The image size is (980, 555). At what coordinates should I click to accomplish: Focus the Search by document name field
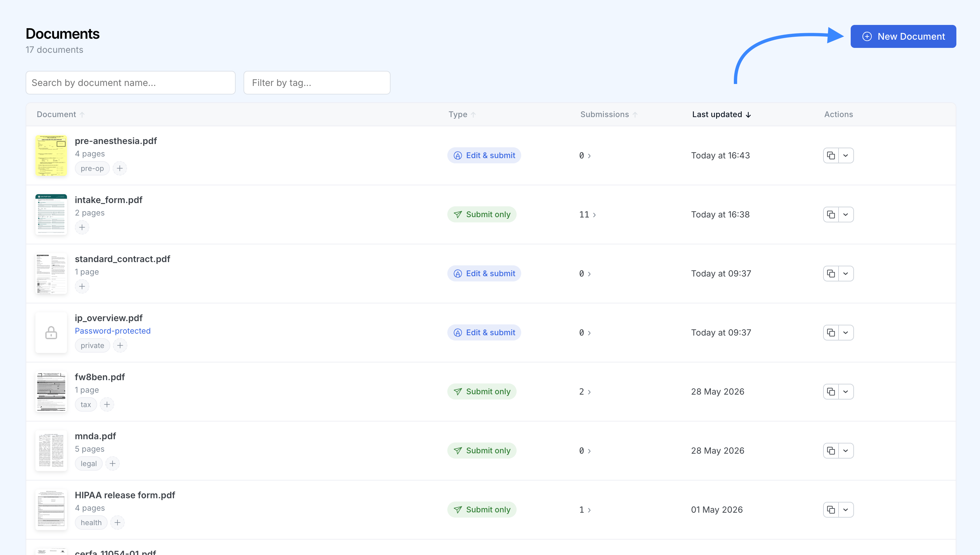pos(130,83)
